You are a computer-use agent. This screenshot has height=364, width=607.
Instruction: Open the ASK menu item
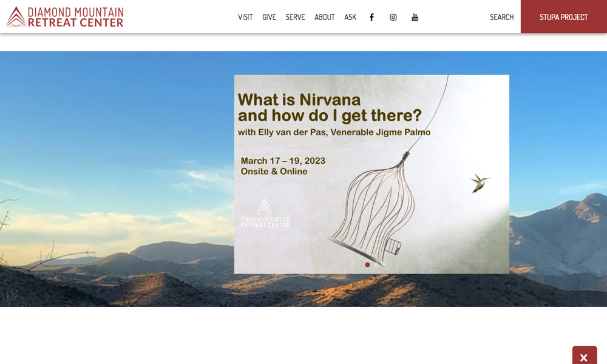[x=350, y=17]
